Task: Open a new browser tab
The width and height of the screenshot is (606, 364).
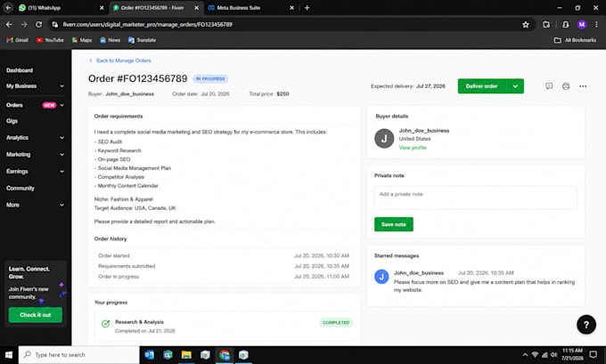Action: click(x=307, y=8)
